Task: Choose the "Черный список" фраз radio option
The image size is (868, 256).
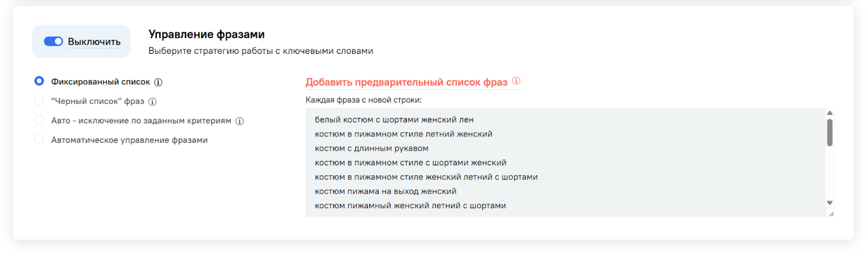Action: point(39,101)
